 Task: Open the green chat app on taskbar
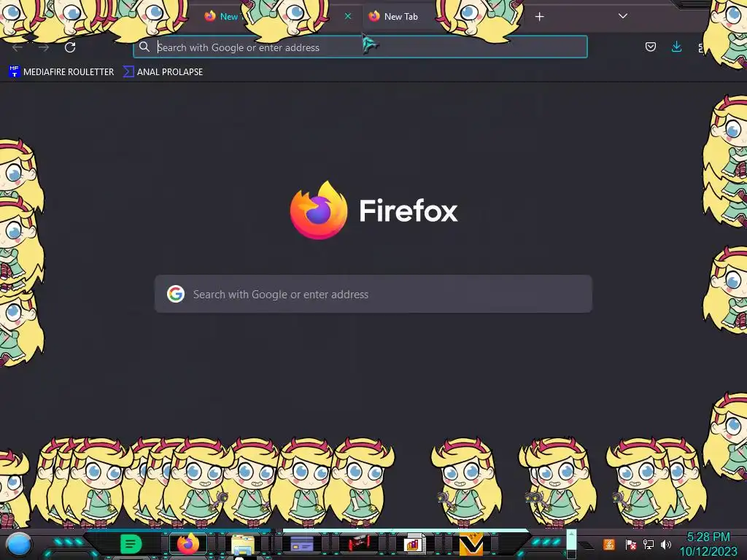tap(131, 544)
